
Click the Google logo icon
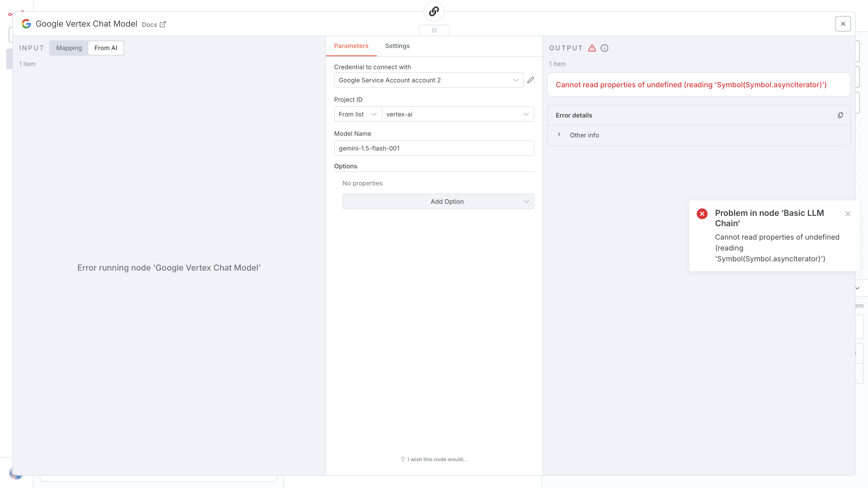coord(26,24)
